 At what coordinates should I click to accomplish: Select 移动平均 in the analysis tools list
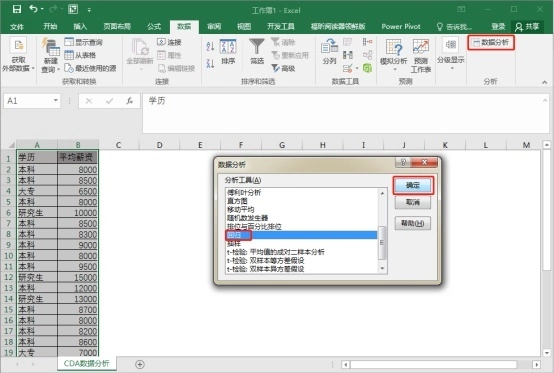pos(240,209)
